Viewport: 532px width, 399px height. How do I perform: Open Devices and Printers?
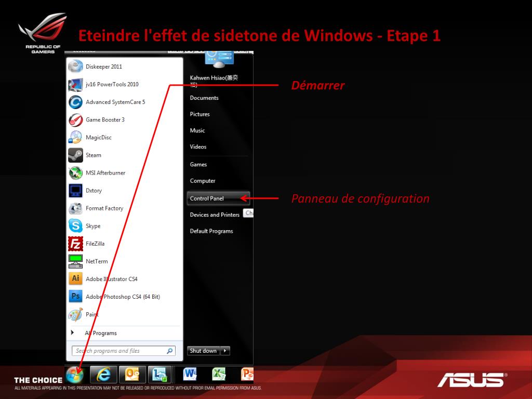coord(215,215)
